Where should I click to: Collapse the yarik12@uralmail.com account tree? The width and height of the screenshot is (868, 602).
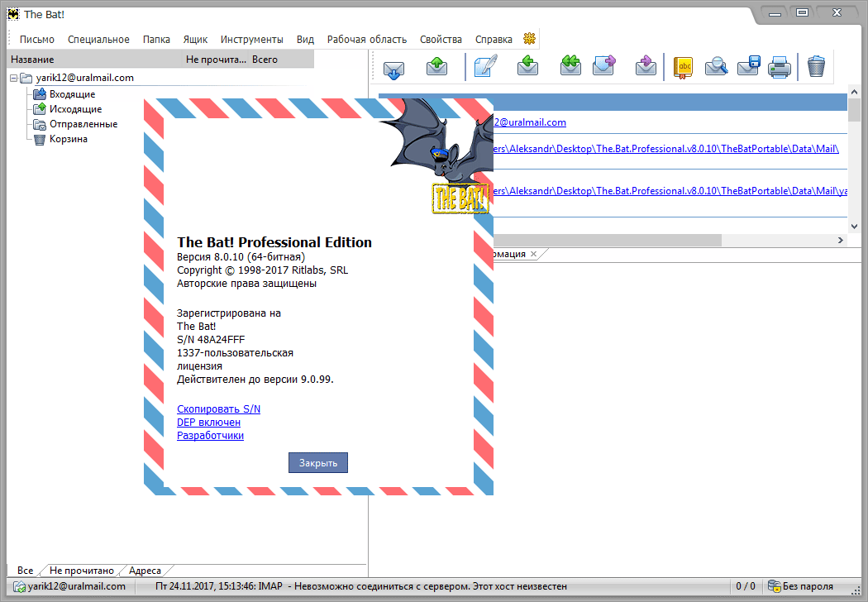coord(14,78)
